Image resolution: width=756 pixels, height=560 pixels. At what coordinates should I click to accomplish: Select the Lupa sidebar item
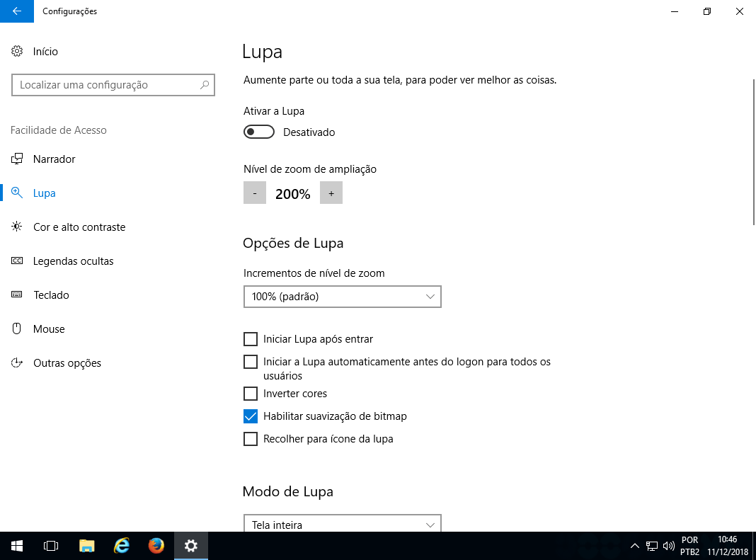click(x=44, y=193)
